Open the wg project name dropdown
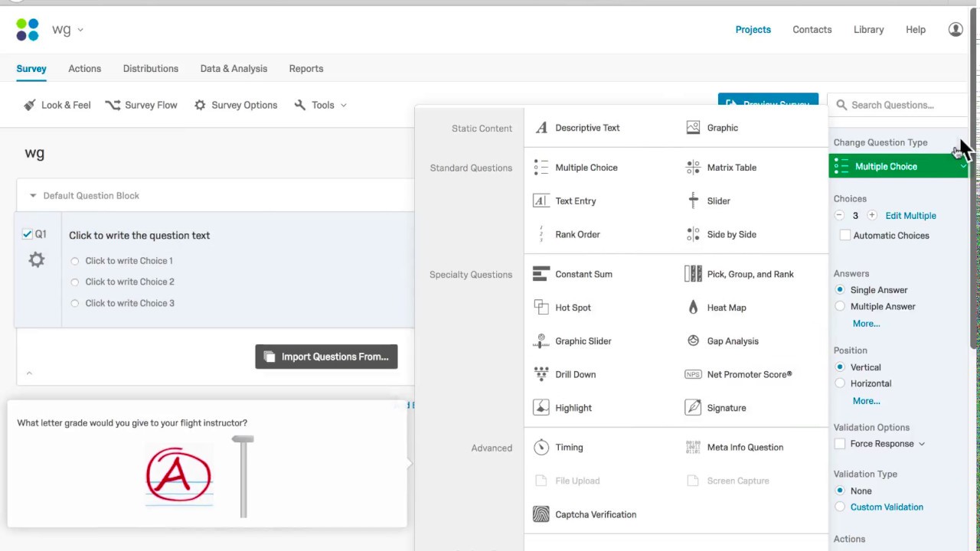Screen dimensions: 980x551 [x=68, y=30]
